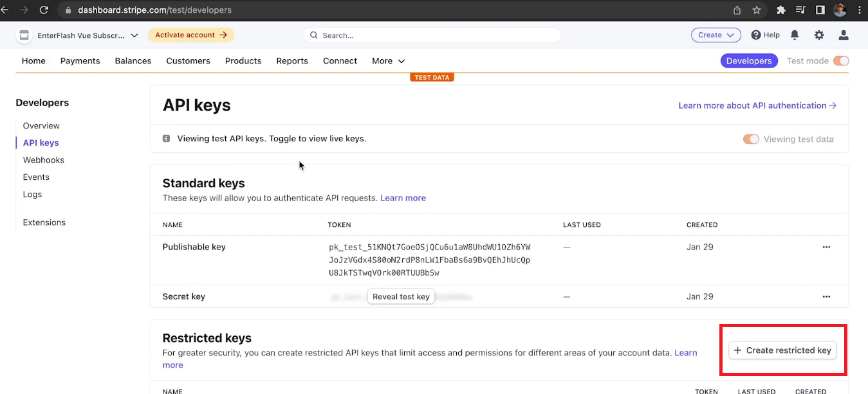Image resolution: width=868 pixels, height=394 pixels.
Task: Click the TOKEN column header in Standard keys
Action: click(339, 225)
